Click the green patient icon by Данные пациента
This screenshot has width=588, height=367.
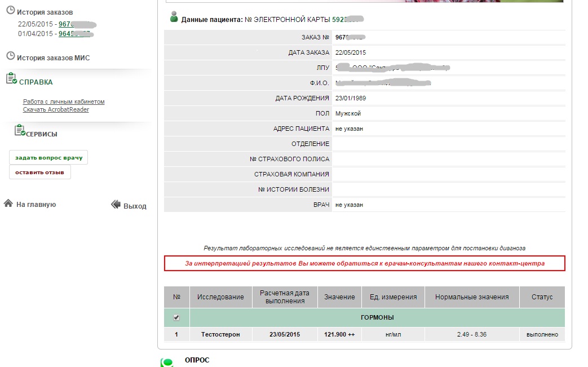(174, 17)
